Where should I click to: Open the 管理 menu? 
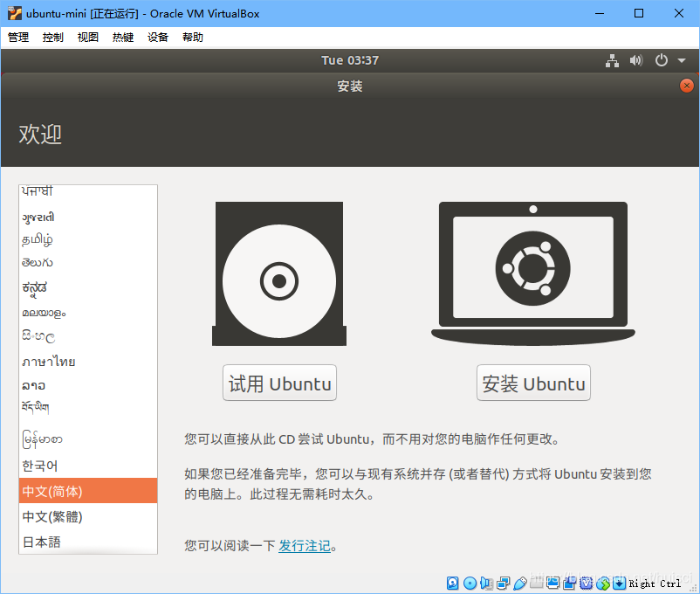pos(18,37)
